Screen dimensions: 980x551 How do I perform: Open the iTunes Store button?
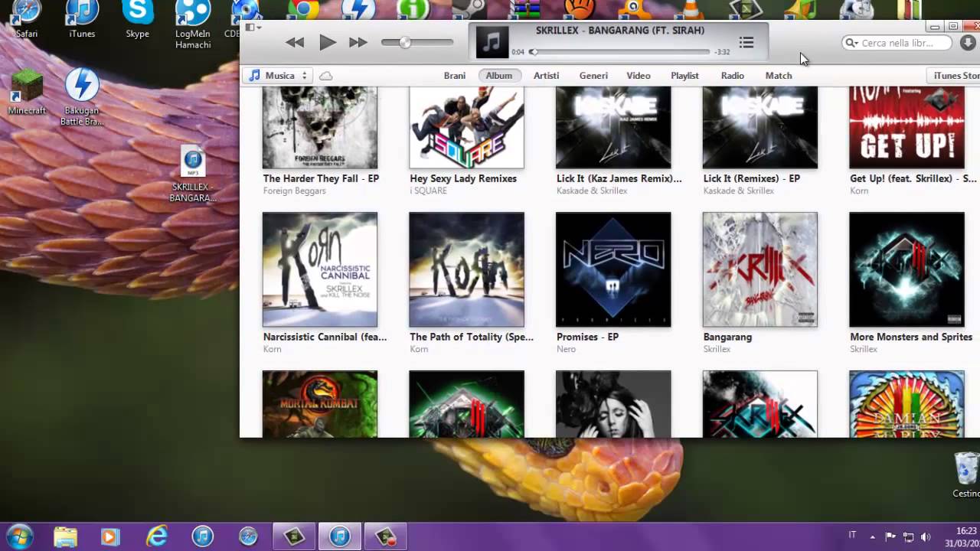pos(954,76)
